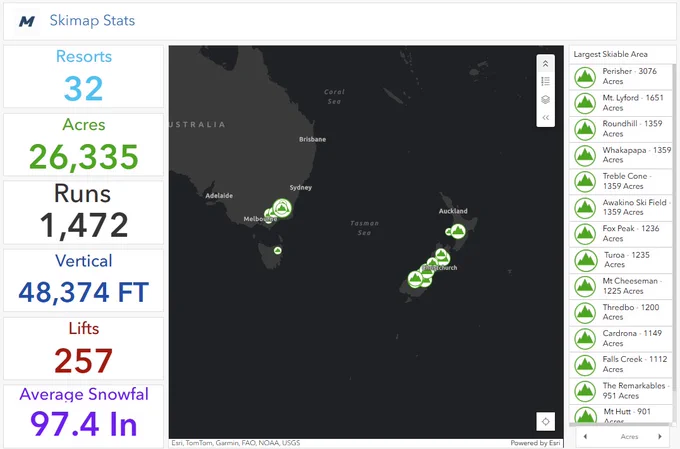Open the Powered by Esri link
Screen dimensions: 680x449
pos(535,443)
